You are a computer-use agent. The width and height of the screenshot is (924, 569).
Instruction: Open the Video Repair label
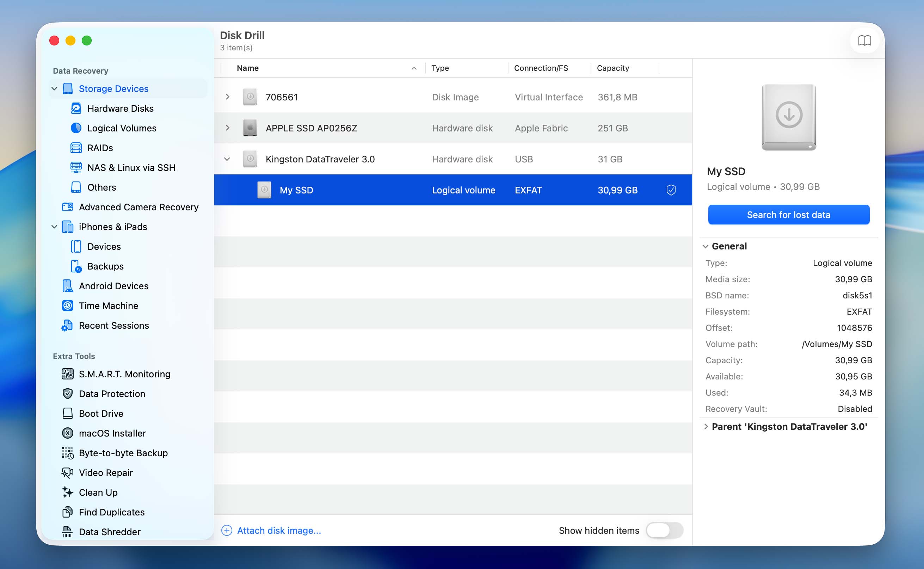106,473
